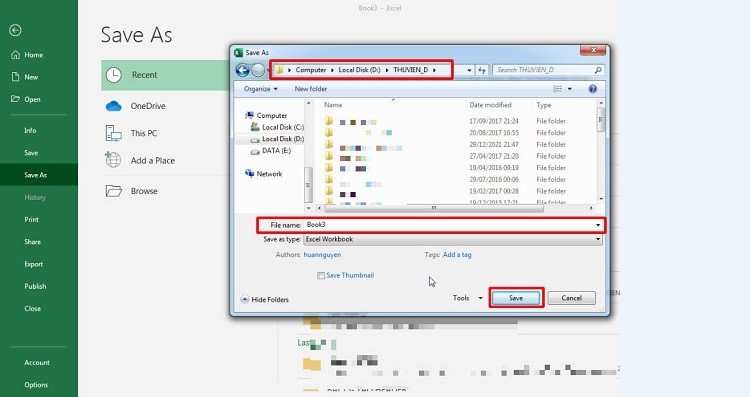Select folder dated 27/04/2017 21:20
Screen dimensions: 750x397
click(458, 156)
